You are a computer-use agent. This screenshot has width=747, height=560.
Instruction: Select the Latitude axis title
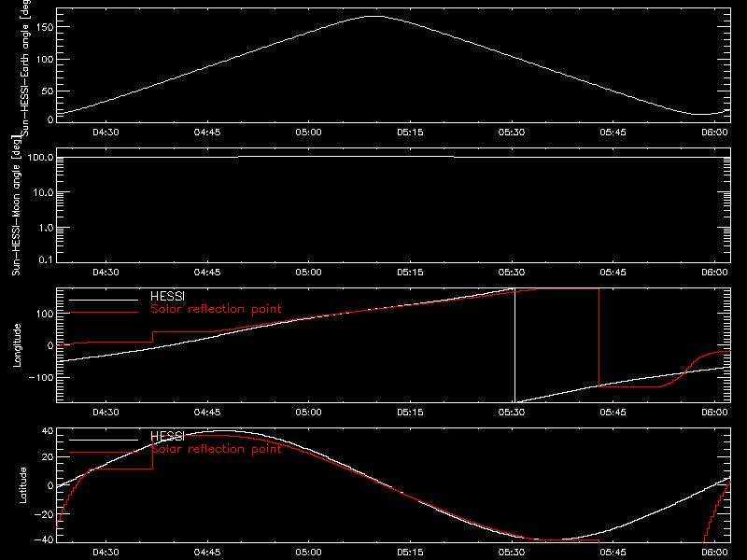[22, 484]
